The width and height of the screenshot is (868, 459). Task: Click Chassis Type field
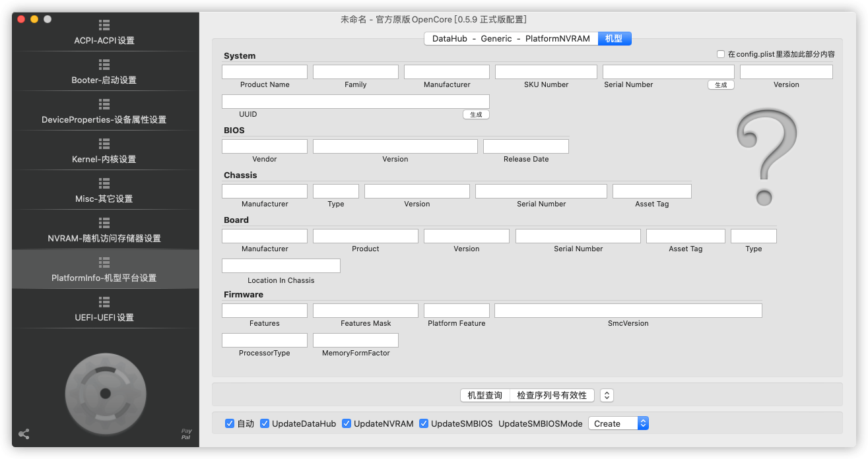[x=336, y=191]
